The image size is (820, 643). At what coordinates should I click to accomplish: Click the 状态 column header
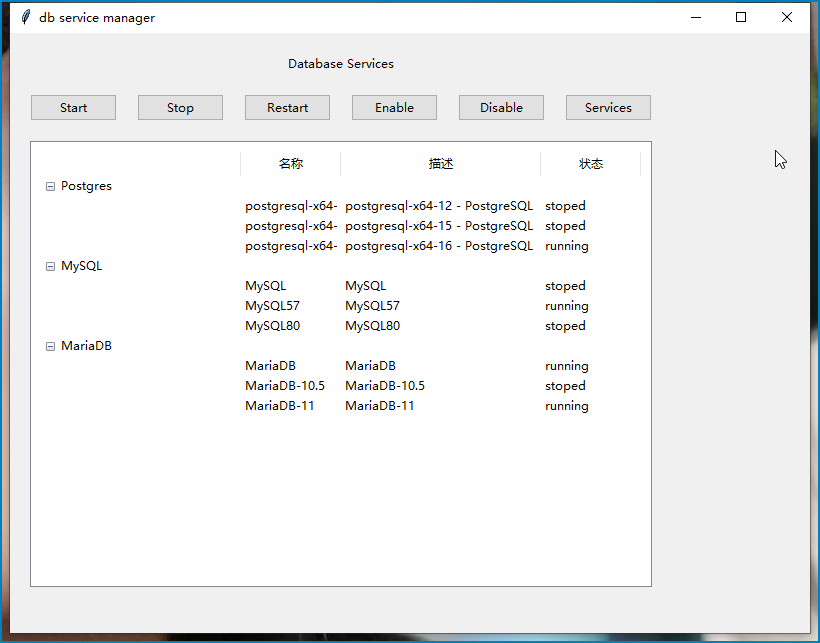pyautogui.click(x=590, y=164)
